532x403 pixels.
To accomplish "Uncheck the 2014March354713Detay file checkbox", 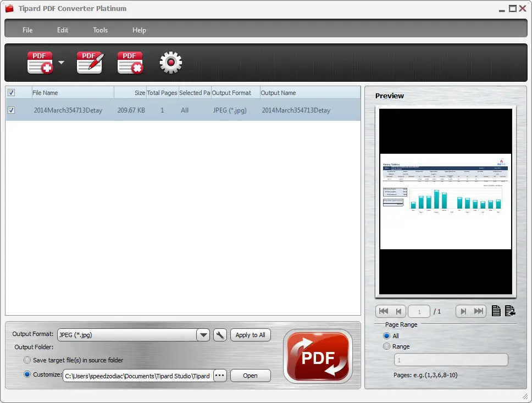I will coord(11,110).
